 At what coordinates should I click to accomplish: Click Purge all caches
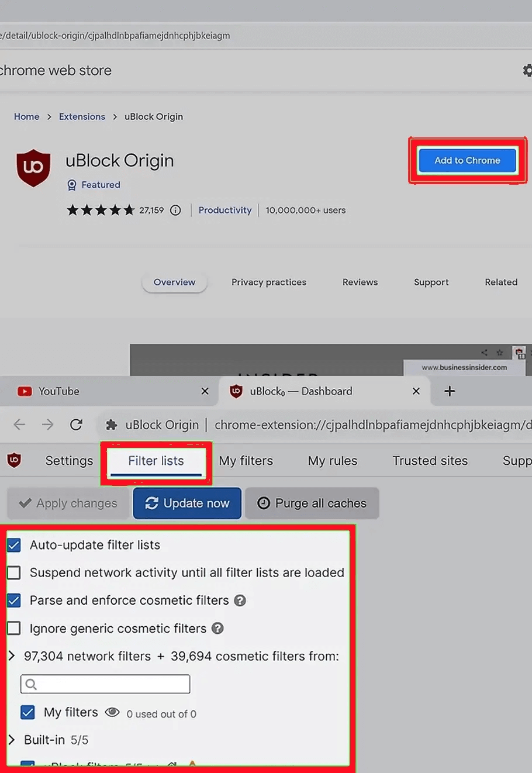[x=312, y=503]
